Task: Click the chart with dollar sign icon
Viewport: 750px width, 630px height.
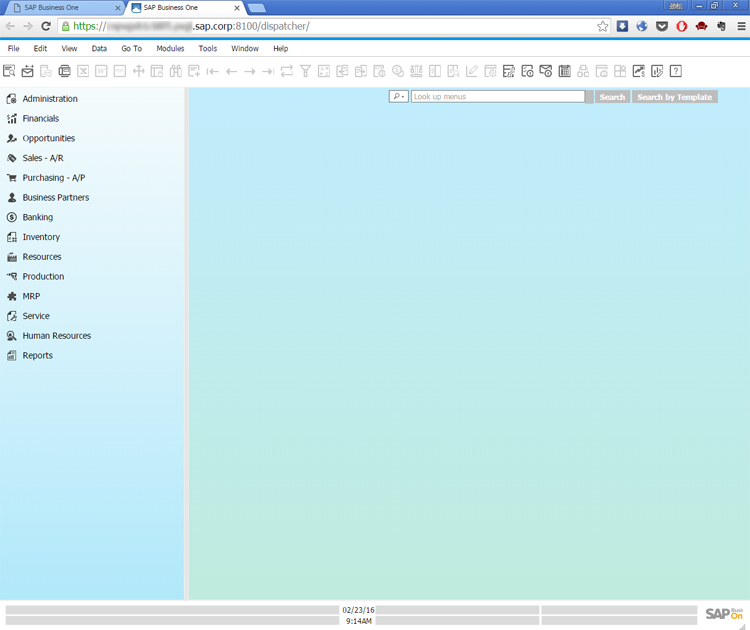Action: tap(639, 71)
